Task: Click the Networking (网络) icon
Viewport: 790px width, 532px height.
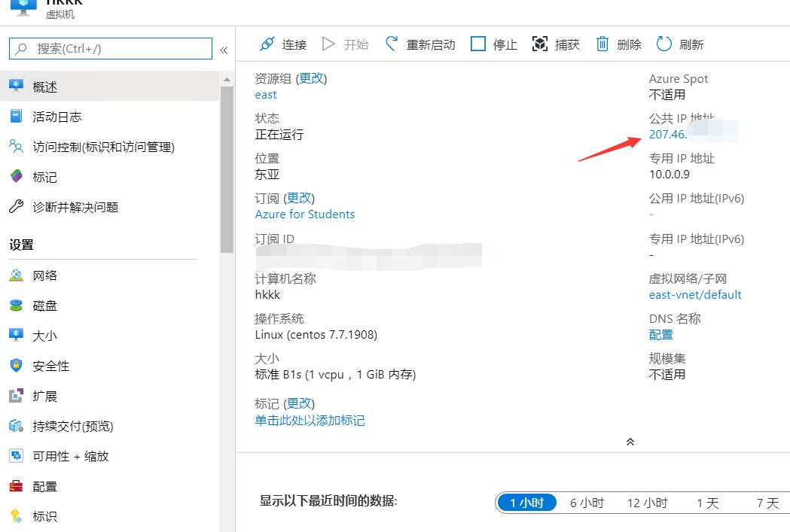Action: pos(16,275)
